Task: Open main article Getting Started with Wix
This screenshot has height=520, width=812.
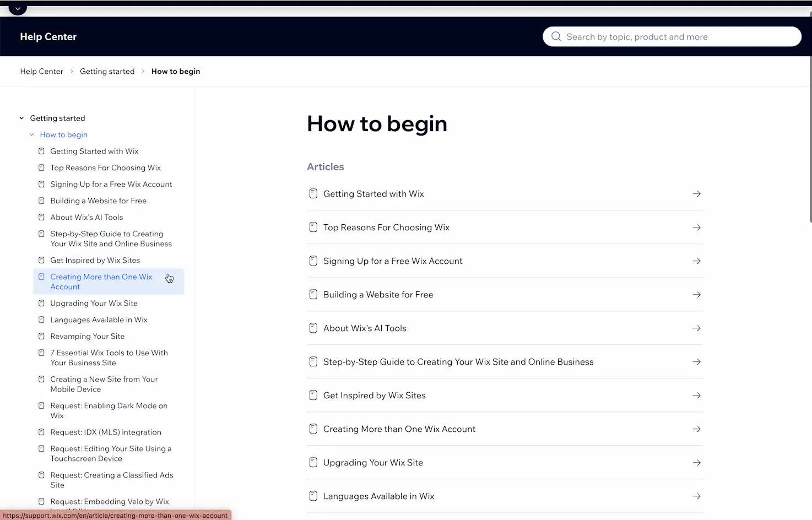Action: coord(505,194)
